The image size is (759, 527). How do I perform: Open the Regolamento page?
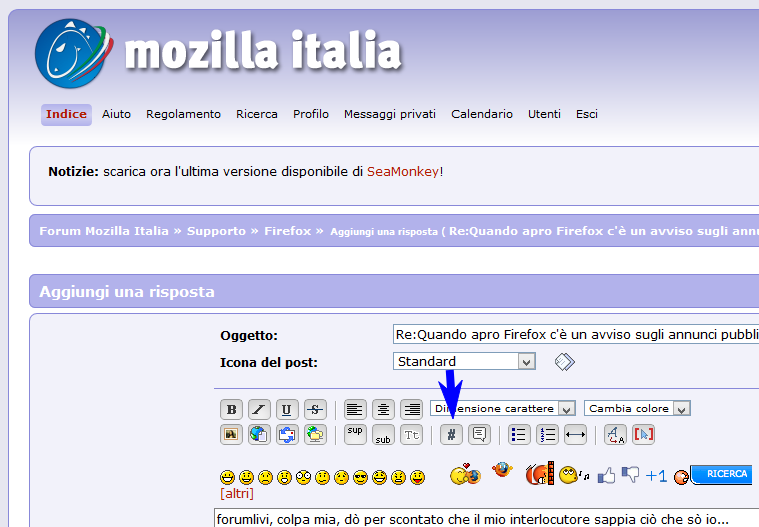pos(183,114)
